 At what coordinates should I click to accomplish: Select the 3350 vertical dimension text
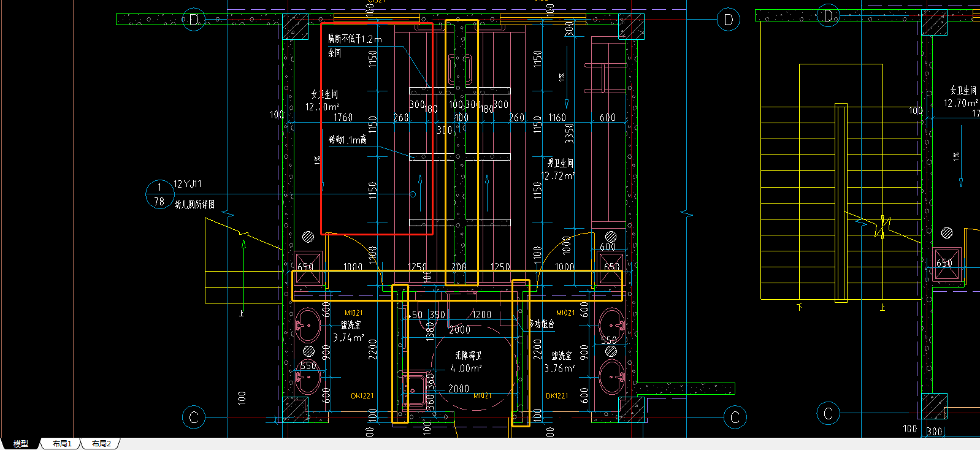pyautogui.click(x=569, y=133)
